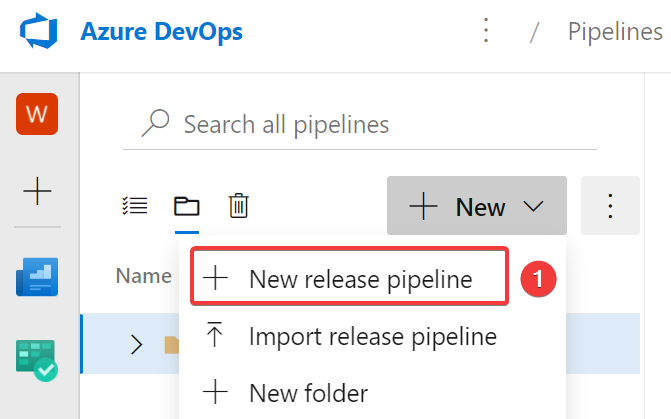Click the trash can delete icon

[x=238, y=206]
